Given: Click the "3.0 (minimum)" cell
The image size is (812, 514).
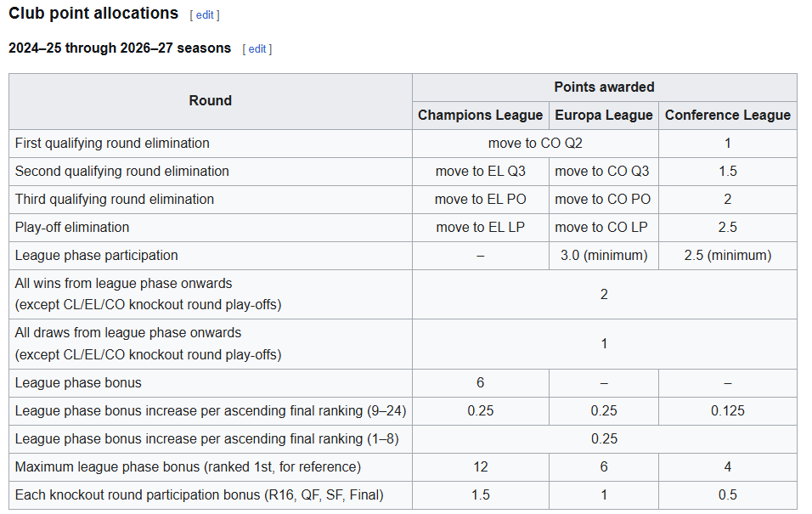Looking at the screenshot, I should click(x=603, y=255).
